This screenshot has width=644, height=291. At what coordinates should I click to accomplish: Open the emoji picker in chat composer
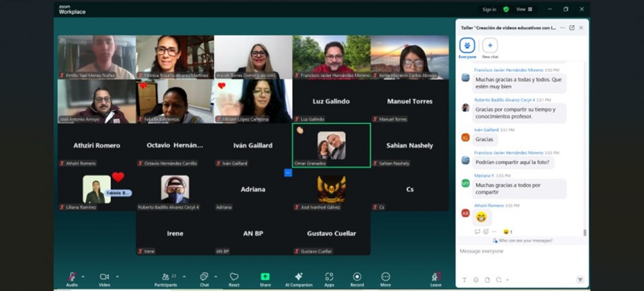click(x=475, y=280)
